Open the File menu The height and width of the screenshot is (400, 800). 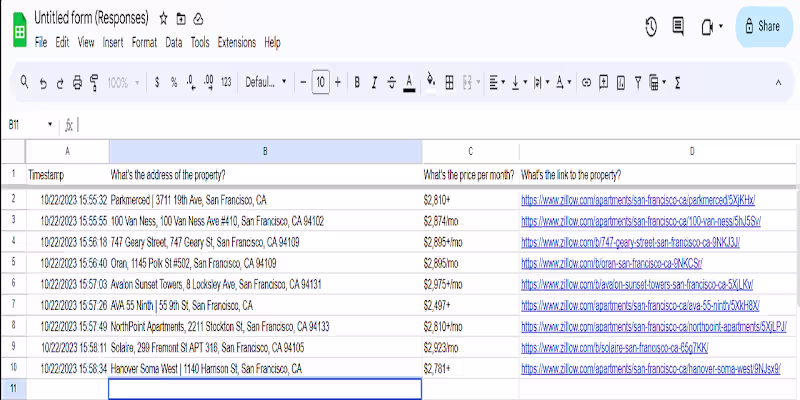pyautogui.click(x=41, y=43)
